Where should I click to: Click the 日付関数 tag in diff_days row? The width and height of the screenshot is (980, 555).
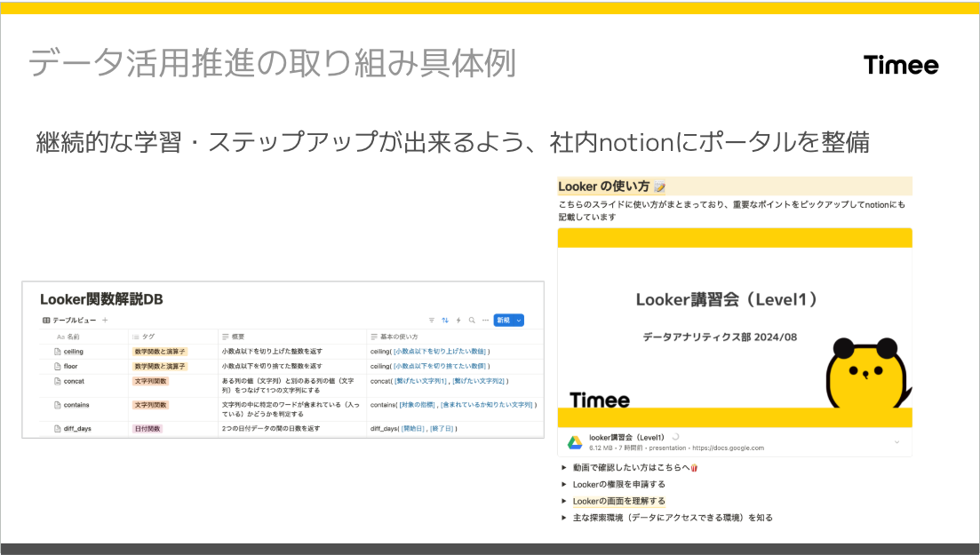click(x=147, y=429)
